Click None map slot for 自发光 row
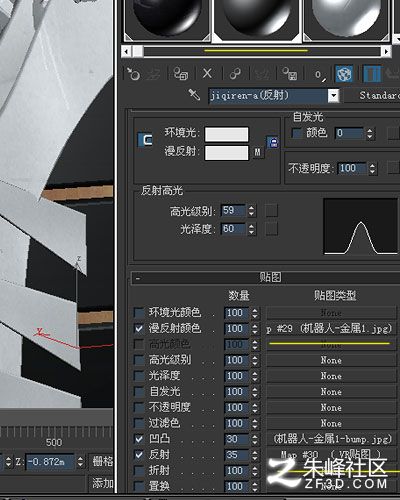 pyautogui.click(x=331, y=392)
